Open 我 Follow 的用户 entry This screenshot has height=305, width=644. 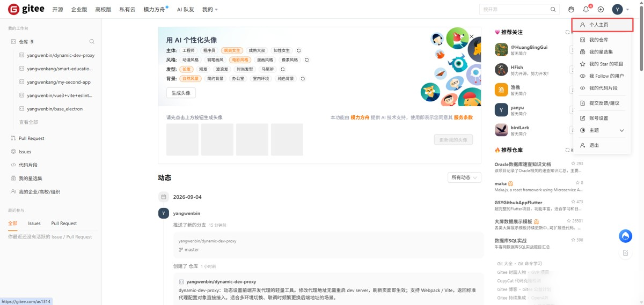[602, 76]
